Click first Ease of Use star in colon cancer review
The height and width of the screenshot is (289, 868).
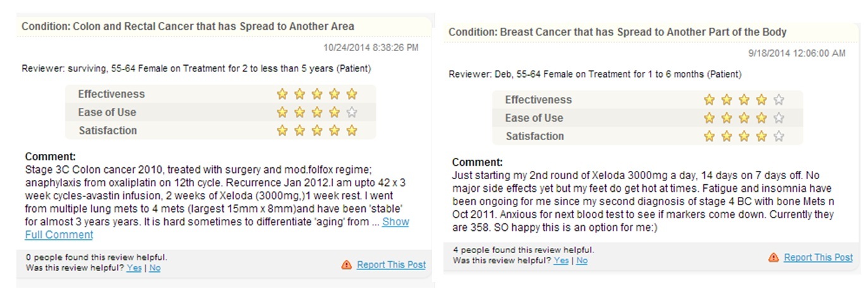pos(282,112)
